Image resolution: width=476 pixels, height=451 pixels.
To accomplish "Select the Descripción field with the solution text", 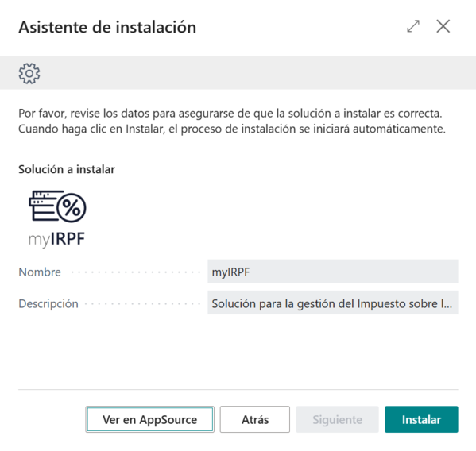I will 333,303.
